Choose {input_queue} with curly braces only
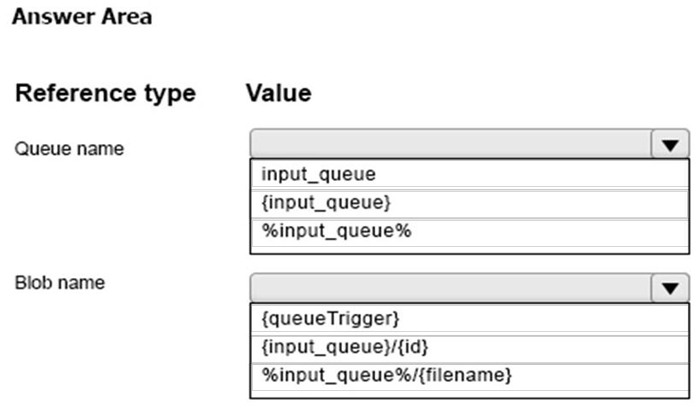700x405 pixels. click(x=470, y=203)
